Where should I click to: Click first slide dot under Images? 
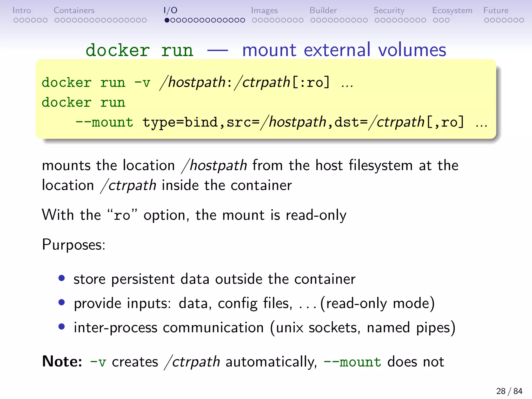click(254, 20)
